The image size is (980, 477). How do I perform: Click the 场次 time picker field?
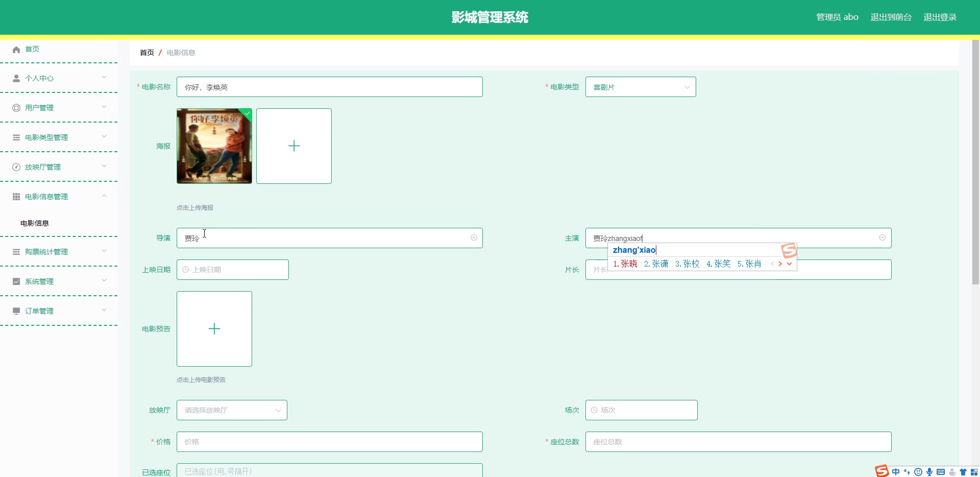[x=642, y=410]
